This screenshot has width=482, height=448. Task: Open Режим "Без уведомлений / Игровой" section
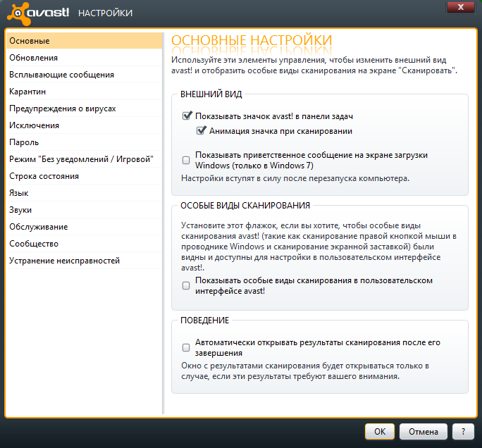84,159
